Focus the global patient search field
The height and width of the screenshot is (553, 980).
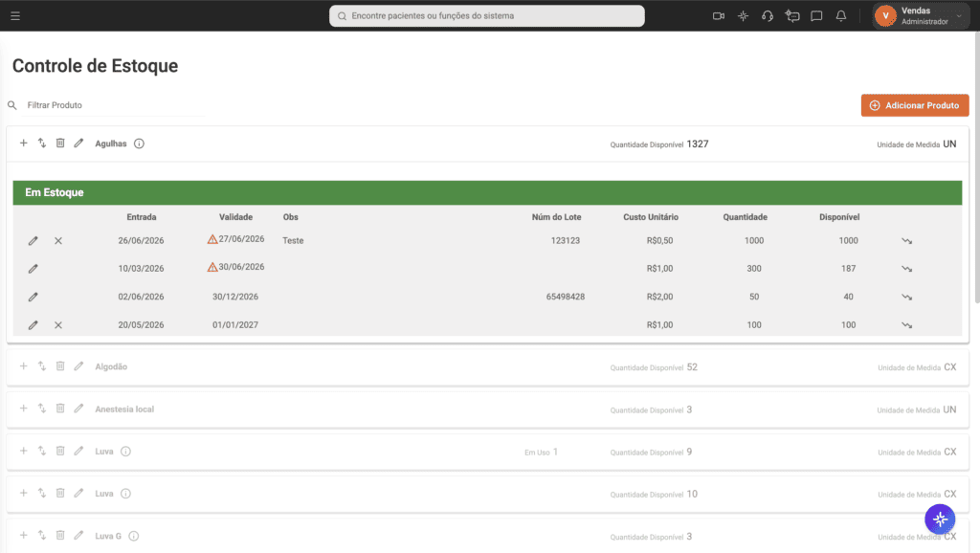[x=487, y=15]
